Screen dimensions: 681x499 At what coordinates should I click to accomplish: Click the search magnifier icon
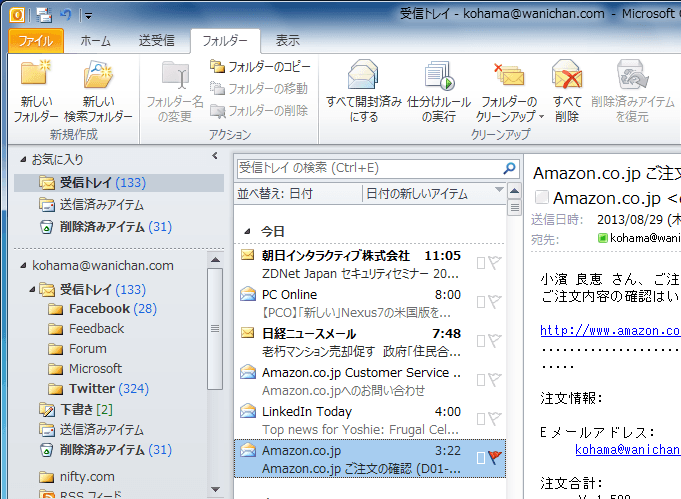(509, 168)
